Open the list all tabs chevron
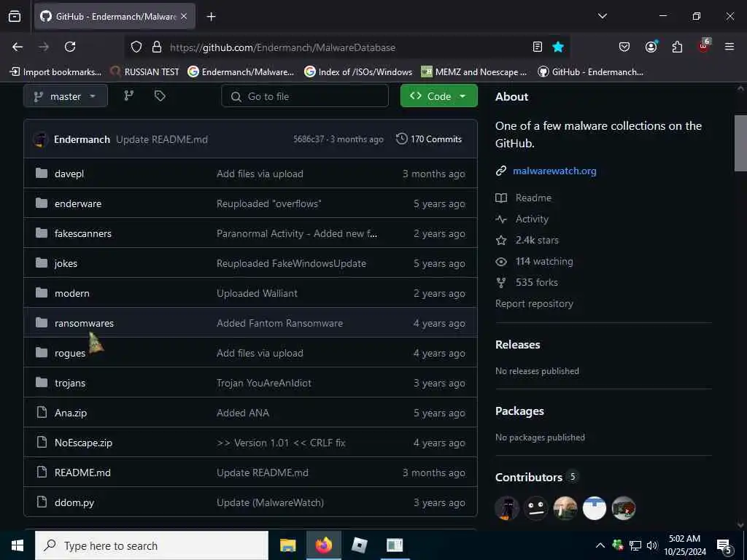The image size is (747, 560). pyautogui.click(x=602, y=16)
